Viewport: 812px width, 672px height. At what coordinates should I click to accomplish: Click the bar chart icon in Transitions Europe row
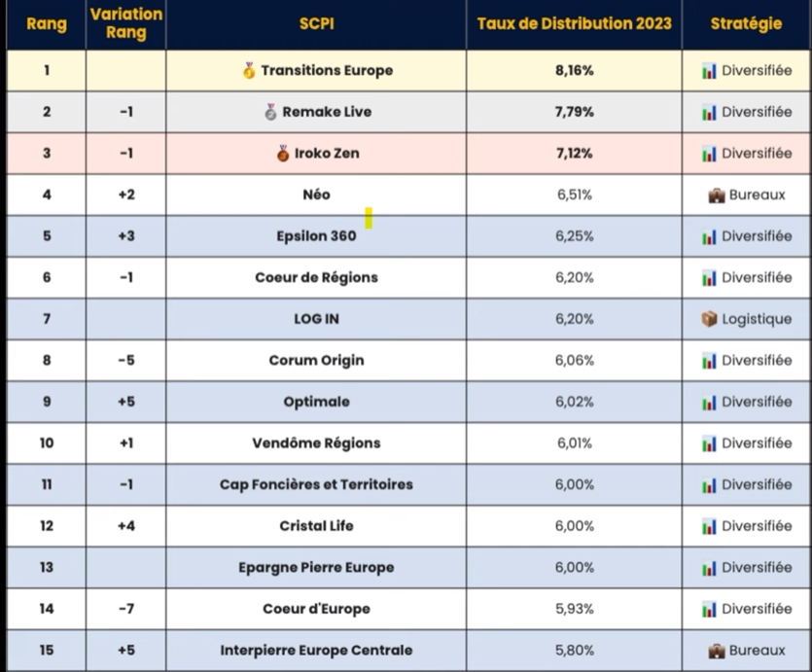709,71
